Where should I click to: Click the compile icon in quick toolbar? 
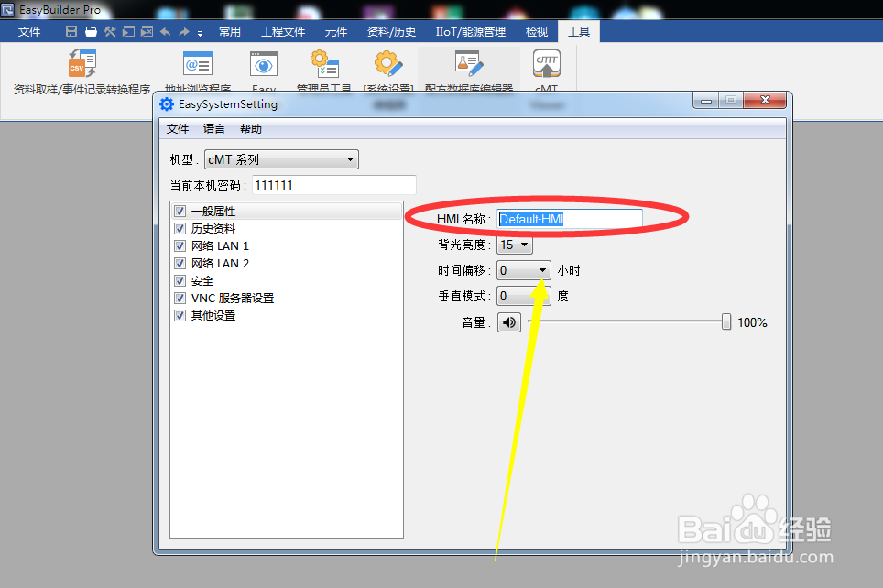coord(128,31)
